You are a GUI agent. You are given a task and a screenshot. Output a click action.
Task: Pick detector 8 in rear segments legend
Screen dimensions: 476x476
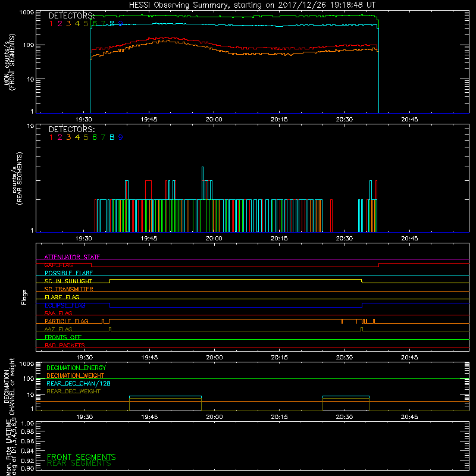point(112,137)
